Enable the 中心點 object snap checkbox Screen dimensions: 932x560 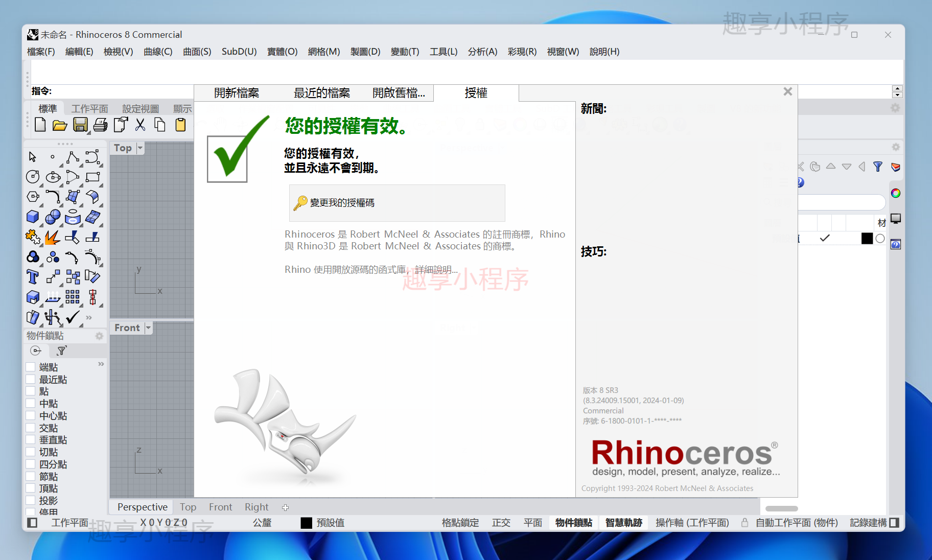point(31,415)
